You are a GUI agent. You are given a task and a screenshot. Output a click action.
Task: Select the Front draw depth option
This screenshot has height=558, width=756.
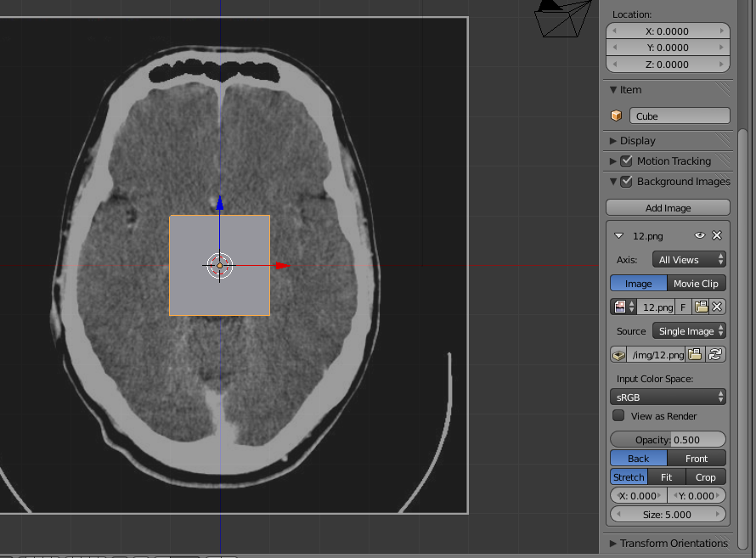697,458
